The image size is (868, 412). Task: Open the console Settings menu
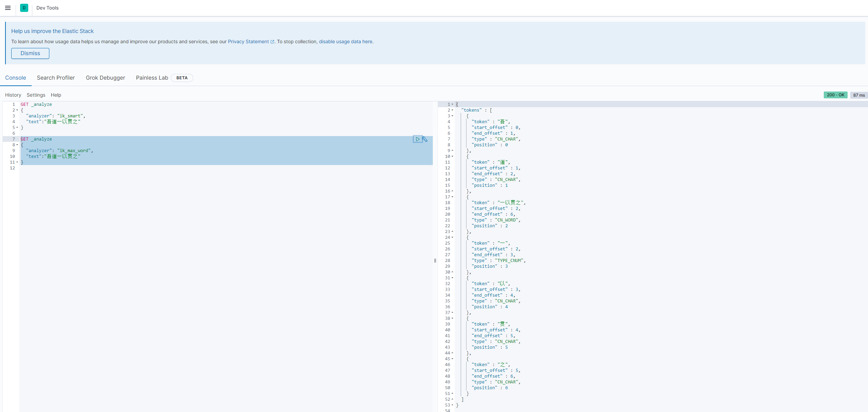coord(36,95)
